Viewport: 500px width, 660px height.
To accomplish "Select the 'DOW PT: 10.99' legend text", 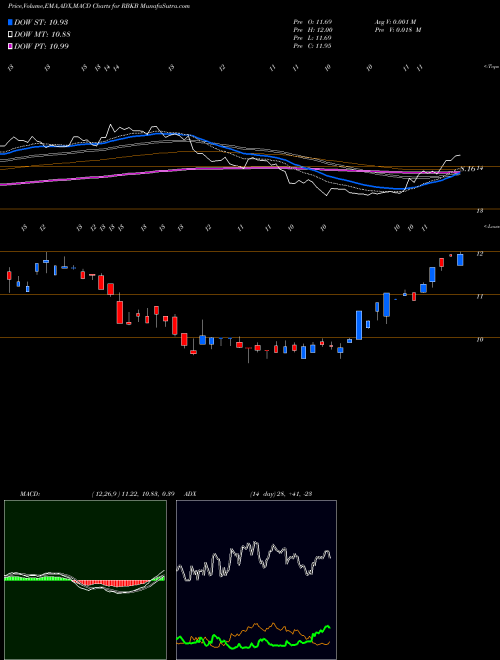I will tap(41, 46).
